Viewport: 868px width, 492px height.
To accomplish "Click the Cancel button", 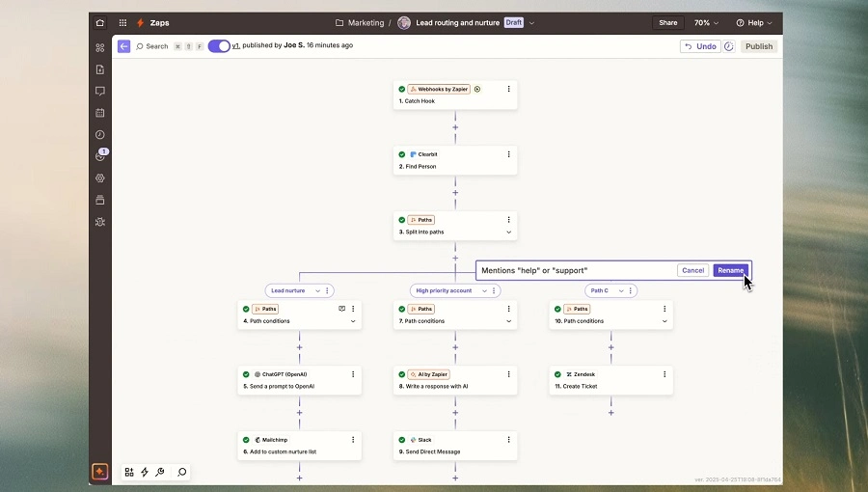I will click(x=693, y=271).
